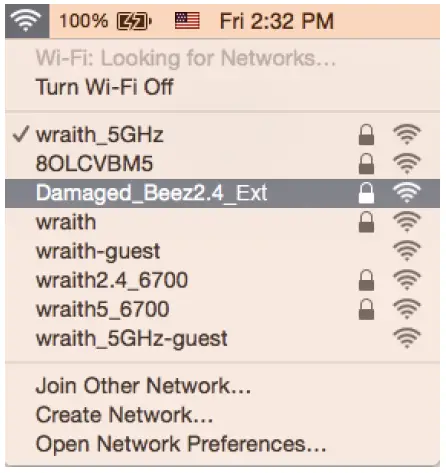Screen dimensions: 446x473
Task: Click signal icon for wraith_5GHz-guest
Action: coord(407,338)
